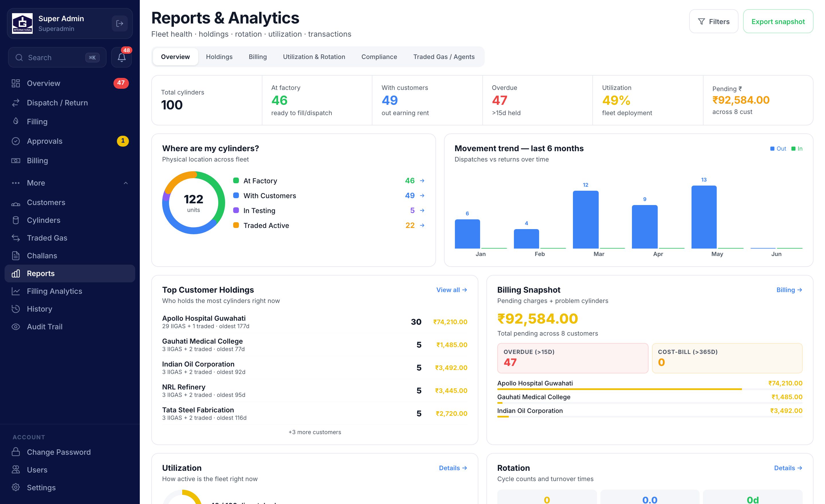The height and width of the screenshot is (504, 825).
Task: Click the Tata Steel Fabrication row
Action: coord(315,414)
